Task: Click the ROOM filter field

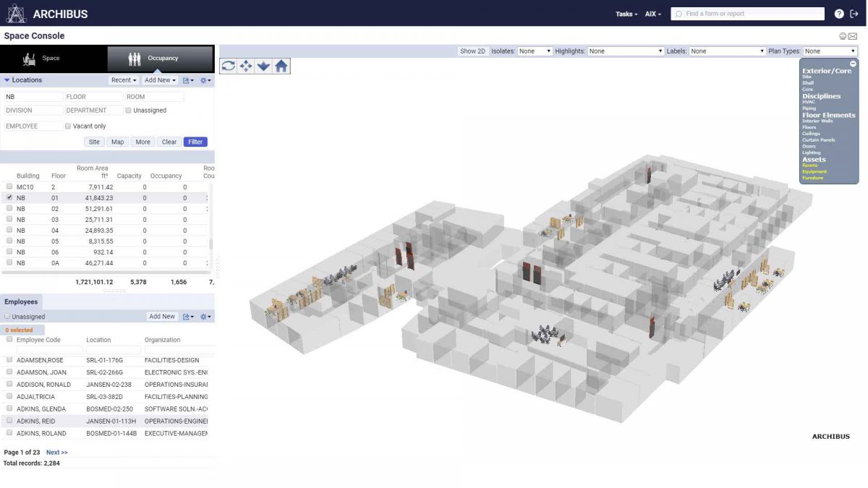Action: pos(154,97)
